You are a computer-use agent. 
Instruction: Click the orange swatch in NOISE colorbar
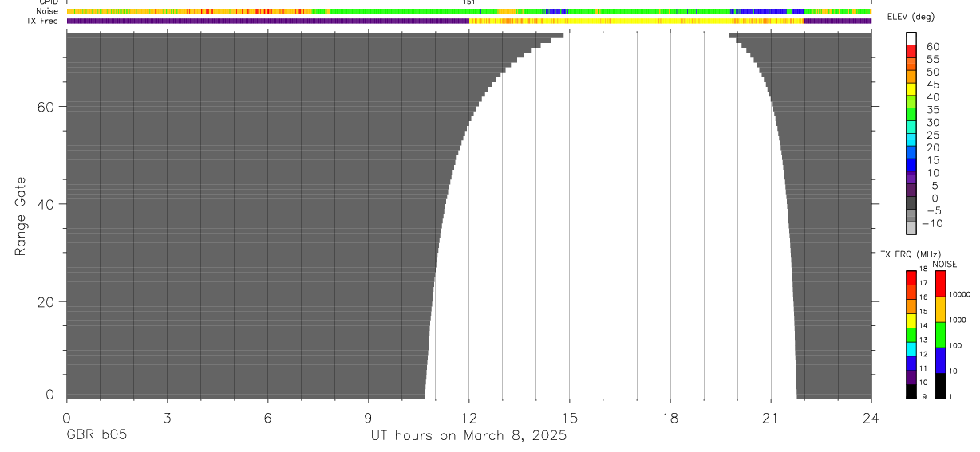point(940,309)
